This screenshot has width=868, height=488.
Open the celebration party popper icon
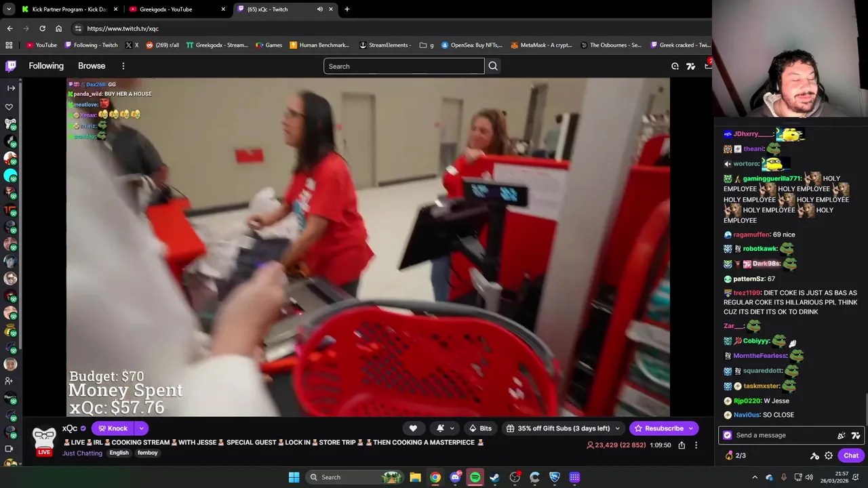[842, 435]
